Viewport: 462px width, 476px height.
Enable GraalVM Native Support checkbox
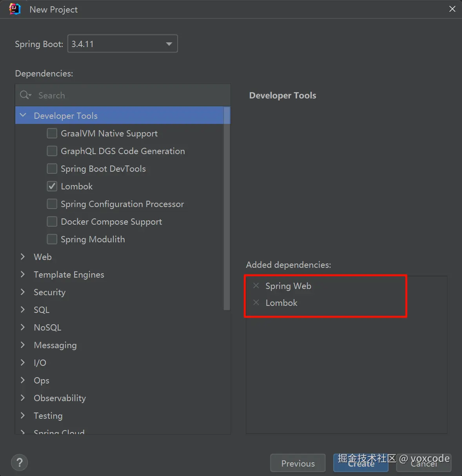52,133
